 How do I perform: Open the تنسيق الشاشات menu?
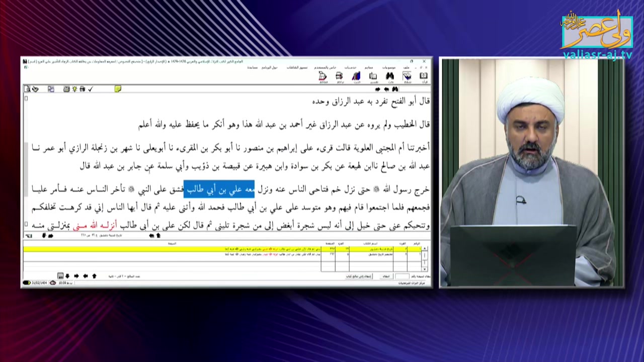297,67
